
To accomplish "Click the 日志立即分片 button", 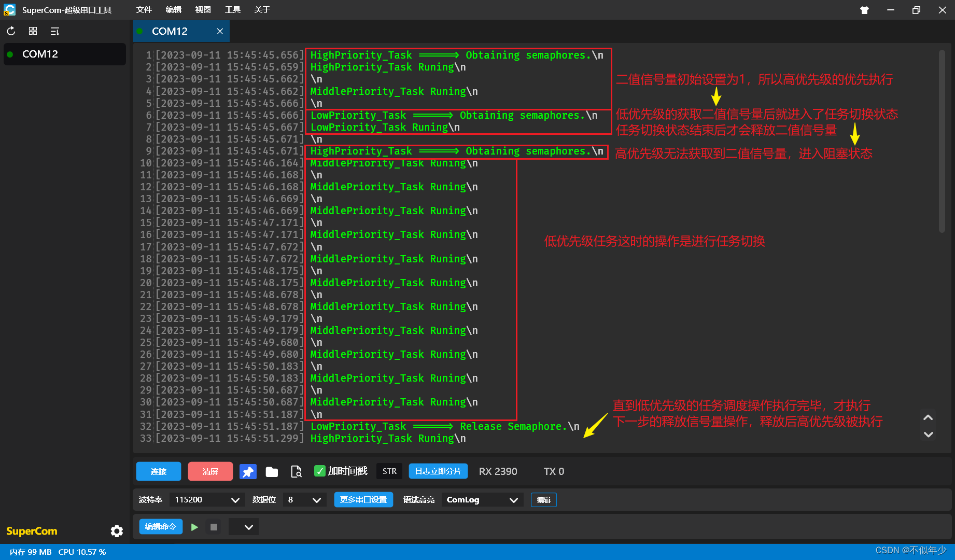I will (x=438, y=471).
